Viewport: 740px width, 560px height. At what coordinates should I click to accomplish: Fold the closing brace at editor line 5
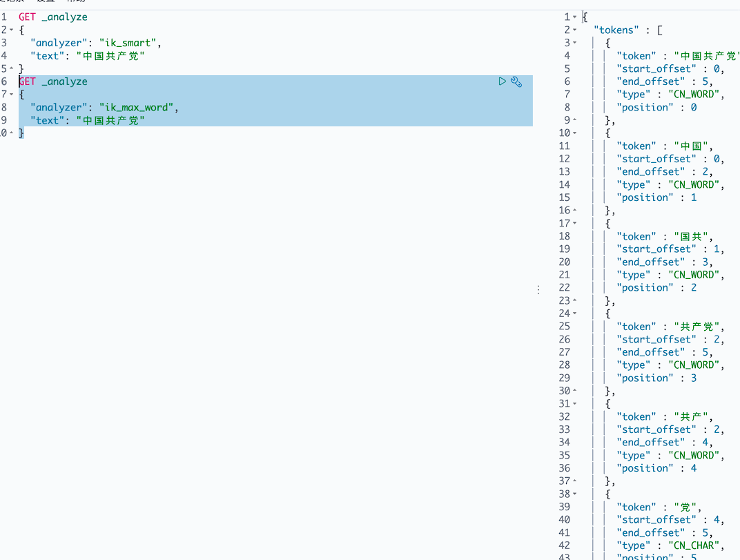pyautogui.click(x=11, y=68)
